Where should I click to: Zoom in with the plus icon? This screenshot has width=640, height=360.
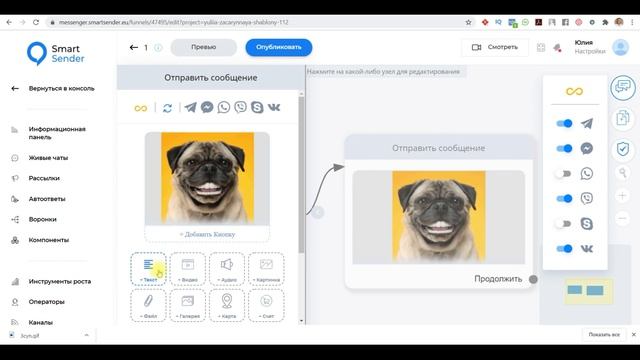(622, 196)
